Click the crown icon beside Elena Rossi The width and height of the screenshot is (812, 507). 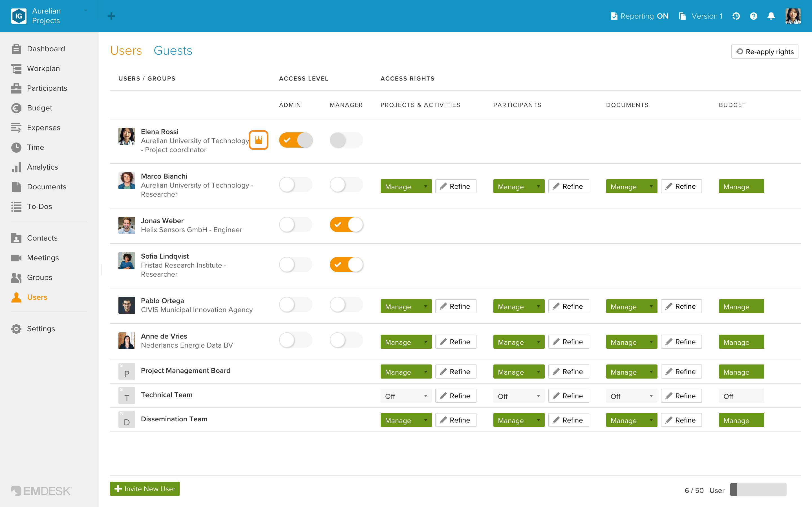258,140
